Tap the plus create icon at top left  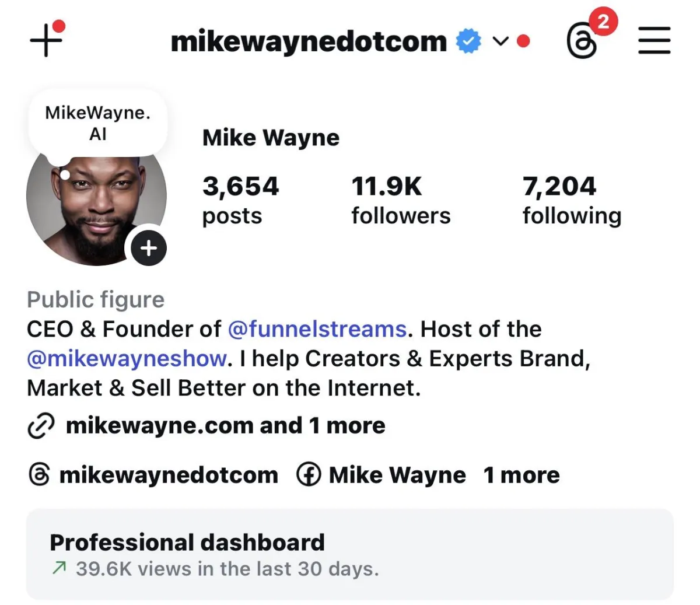tap(46, 40)
